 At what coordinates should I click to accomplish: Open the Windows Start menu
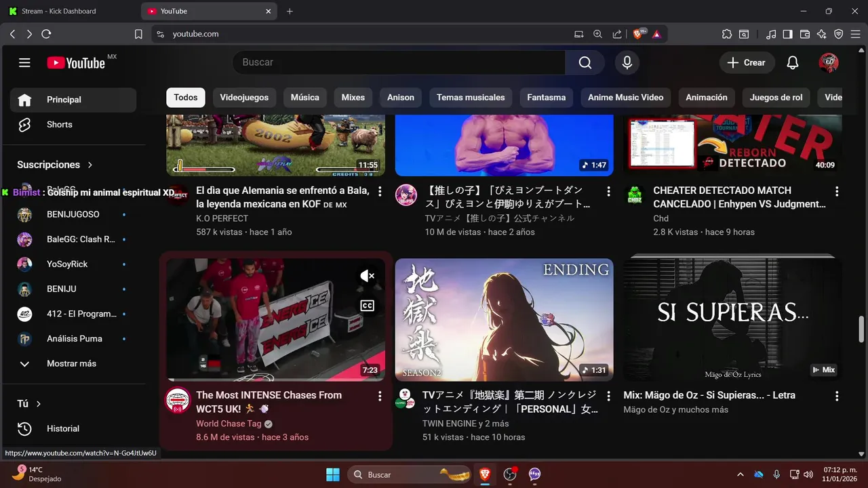pyautogui.click(x=333, y=474)
